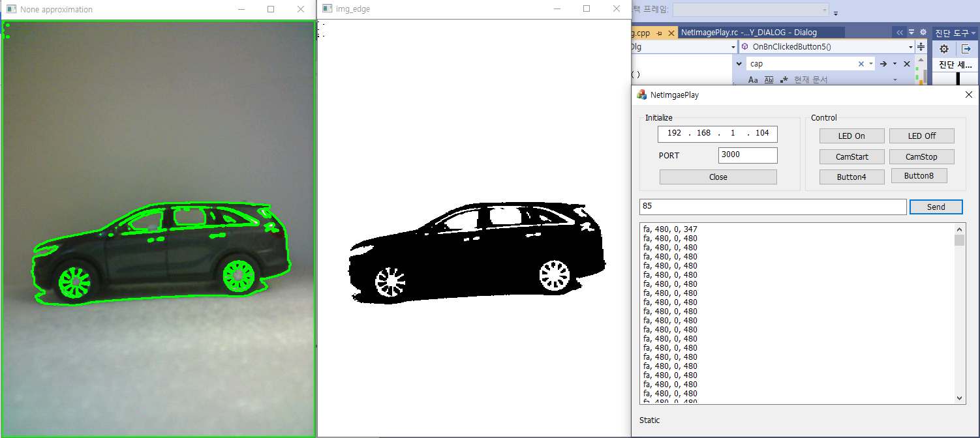Click the 'Static' label in NetImgaePlay dialog

[x=650, y=420]
